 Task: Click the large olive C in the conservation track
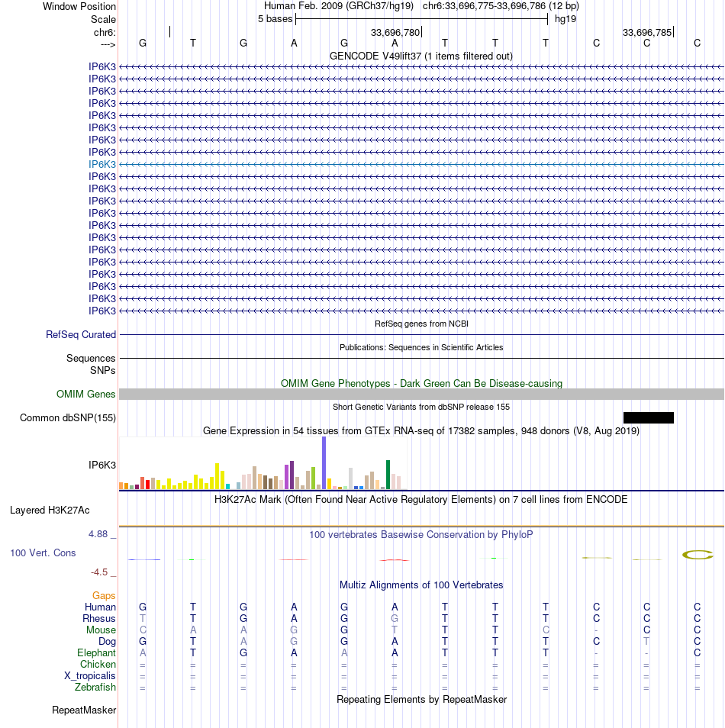point(697,554)
